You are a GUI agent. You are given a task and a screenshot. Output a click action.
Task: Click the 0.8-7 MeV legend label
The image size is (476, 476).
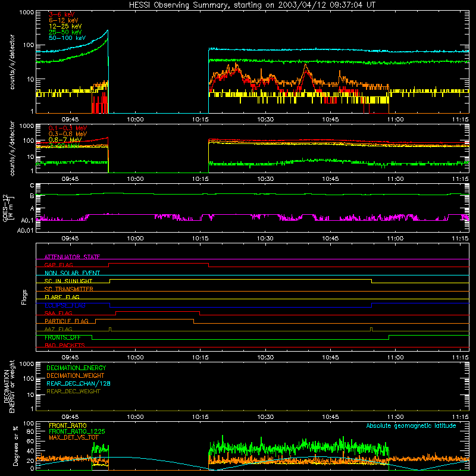(65, 140)
